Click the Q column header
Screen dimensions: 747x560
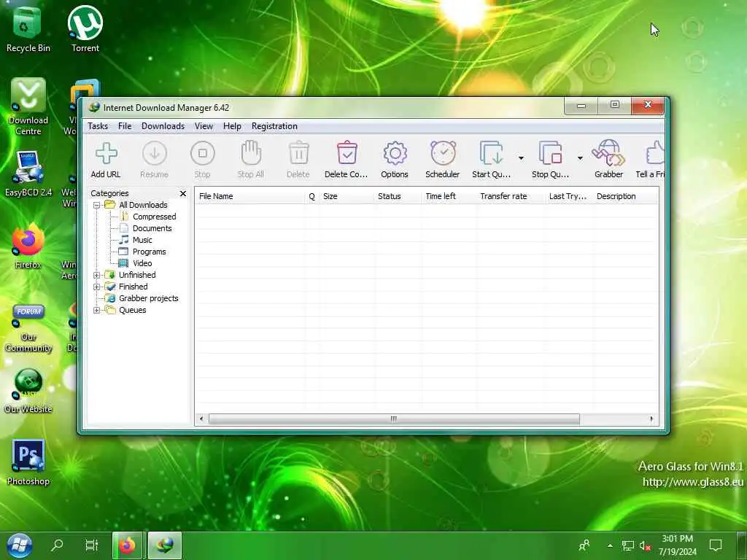(x=312, y=196)
